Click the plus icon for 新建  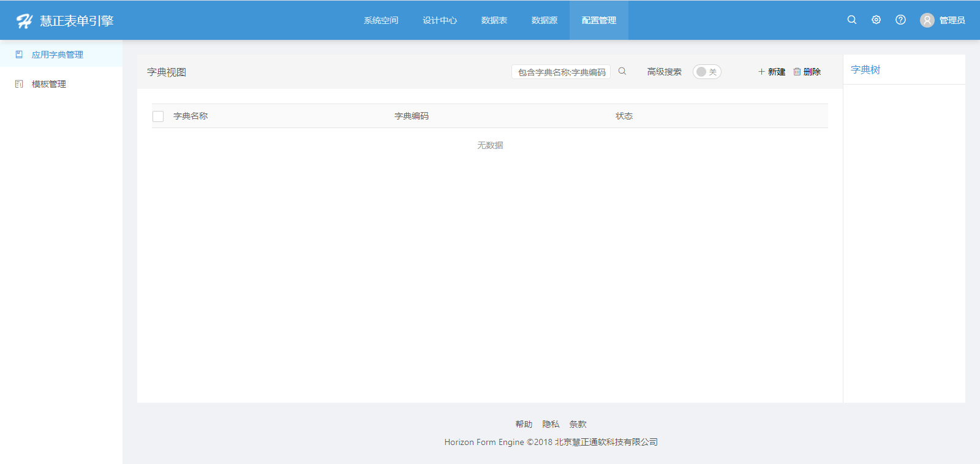click(x=761, y=72)
